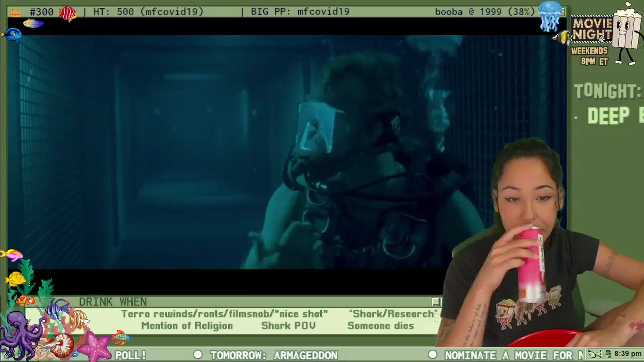Click the popcorn bucket mascot
Viewport: 644px width, 362px height.
click(626, 34)
